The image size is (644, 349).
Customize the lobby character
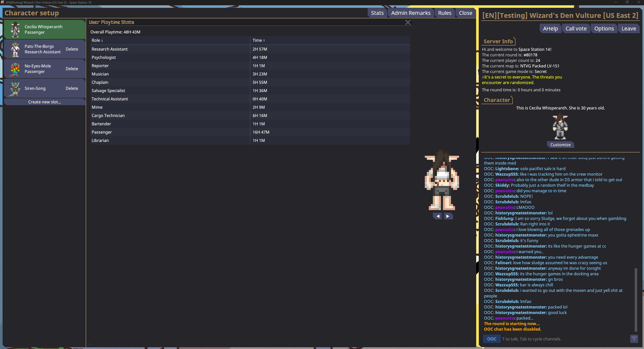point(560,145)
